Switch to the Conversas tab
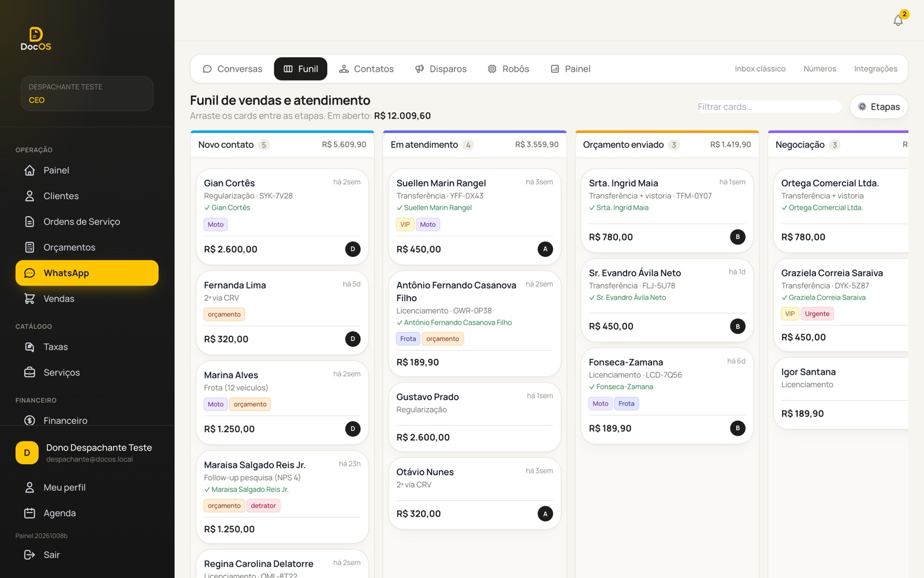Image resolution: width=924 pixels, height=578 pixels. [x=232, y=69]
